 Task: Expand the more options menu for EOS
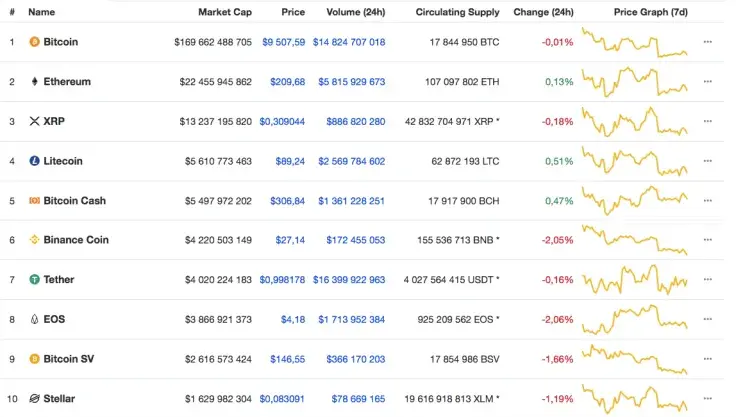pos(708,320)
